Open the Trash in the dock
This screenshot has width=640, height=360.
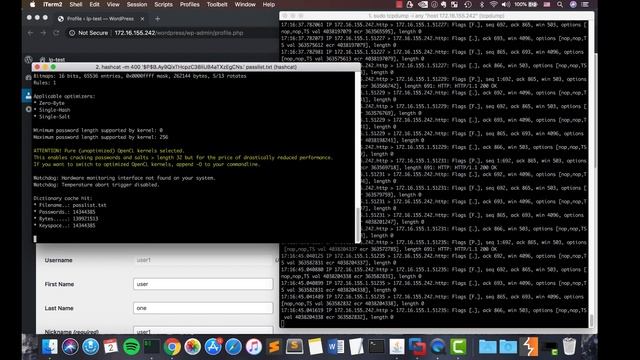tap(569, 347)
